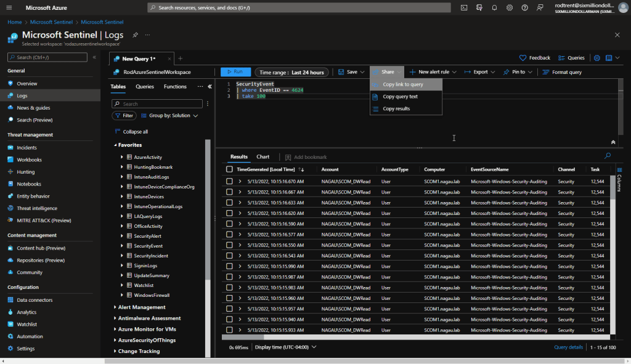This screenshot has width=631, height=364.
Task: Check the row with time 10:15:15.933 AM
Action: click(229, 330)
